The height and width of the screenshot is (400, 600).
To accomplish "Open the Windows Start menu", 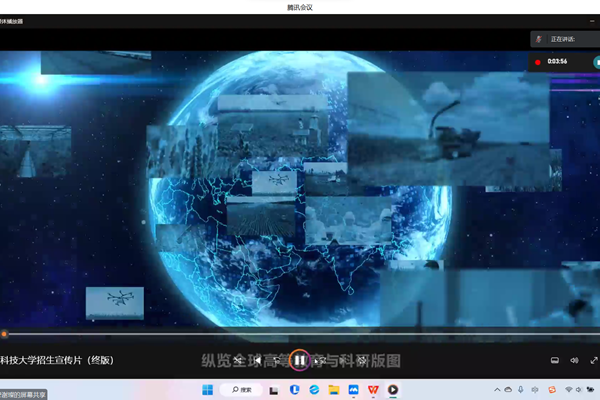I will [x=207, y=389].
